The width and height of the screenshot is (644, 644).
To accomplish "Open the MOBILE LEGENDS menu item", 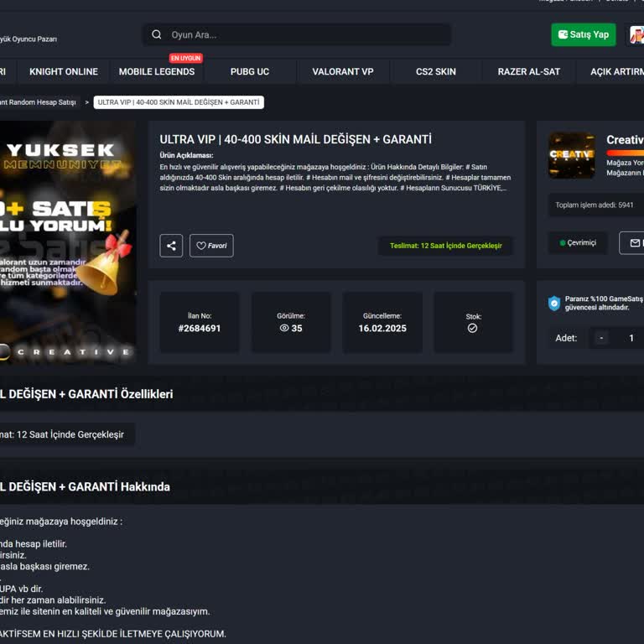I will click(157, 71).
